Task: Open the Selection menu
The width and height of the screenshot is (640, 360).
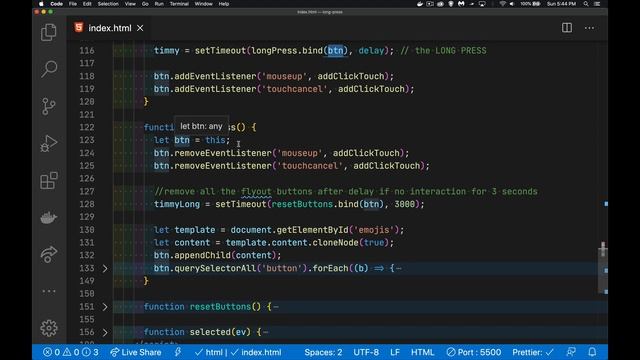Action: (x=108, y=4)
